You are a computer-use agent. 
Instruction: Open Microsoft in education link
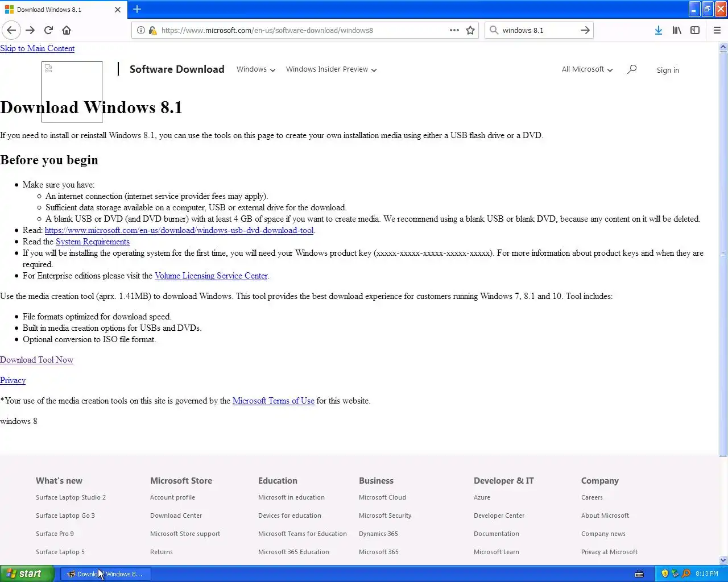tap(291, 497)
